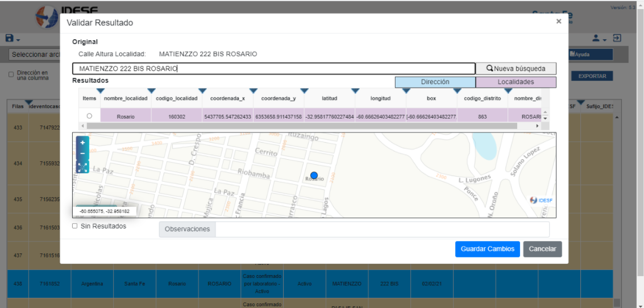This screenshot has width=644, height=308.
Task: Click results scrollbar left arrow
Action: coord(83,126)
